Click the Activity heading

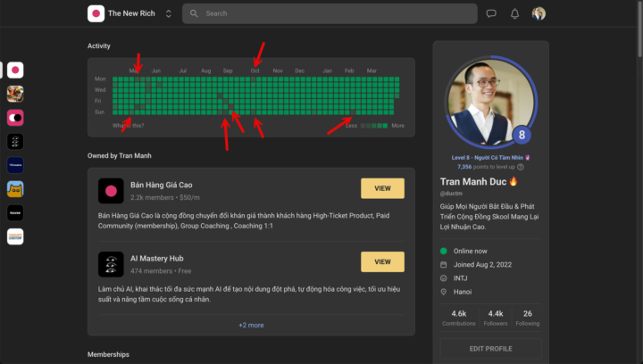click(99, 45)
